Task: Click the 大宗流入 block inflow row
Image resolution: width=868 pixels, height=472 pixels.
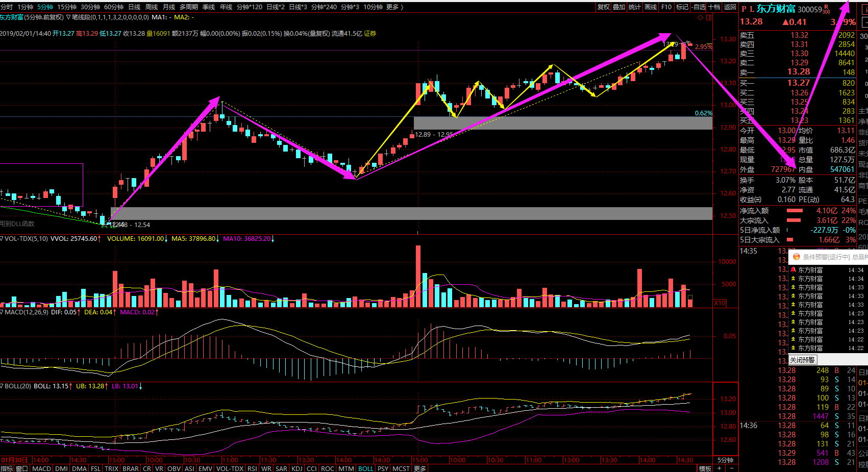Action: (x=798, y=220)
